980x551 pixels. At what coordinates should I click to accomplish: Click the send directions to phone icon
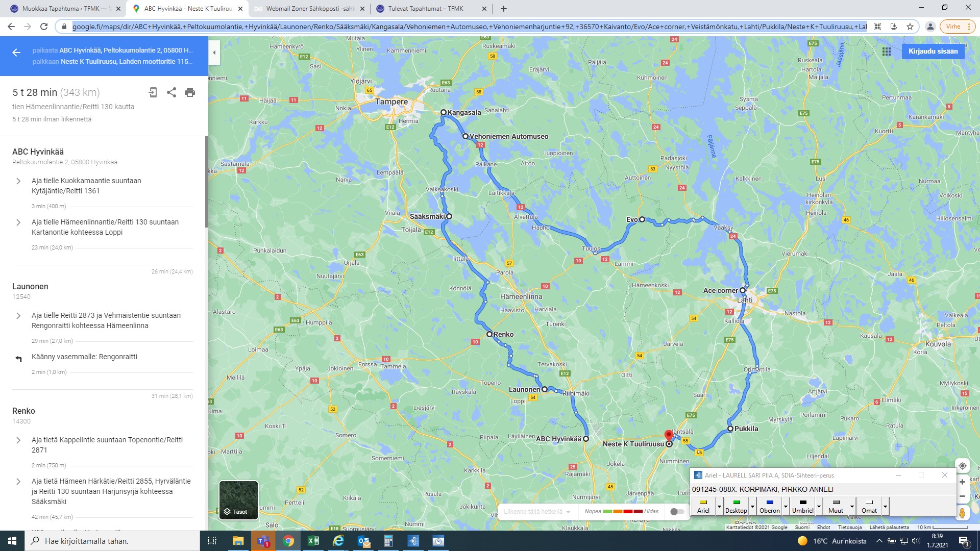tap(153, 92)
